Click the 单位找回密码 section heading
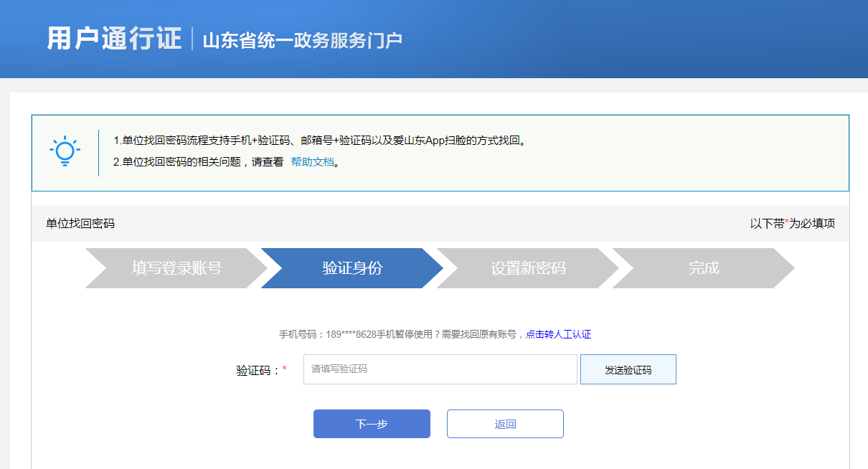868x469 pixels. (80, 224)
